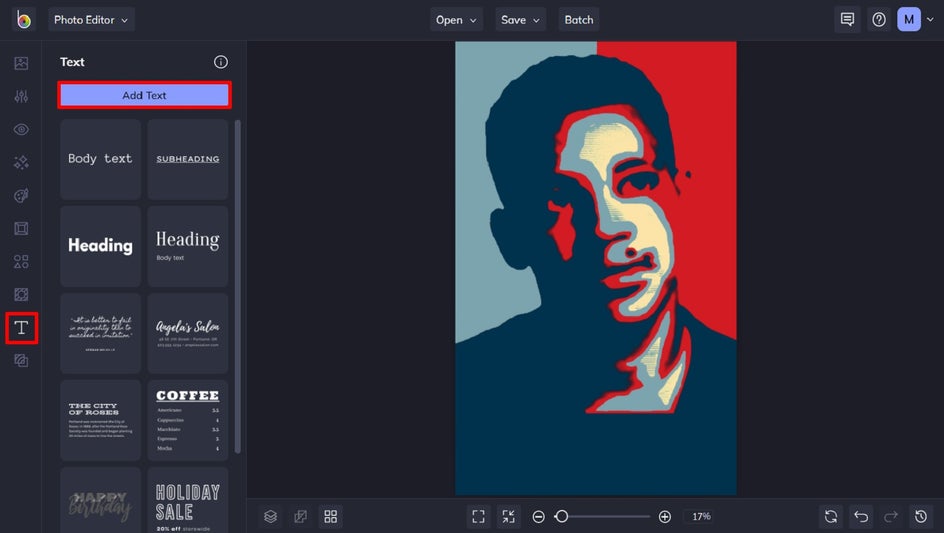The width and height of the screenshot is (944, 533).
Task: Click the M account avatar
Action: [x=909, y=19]
